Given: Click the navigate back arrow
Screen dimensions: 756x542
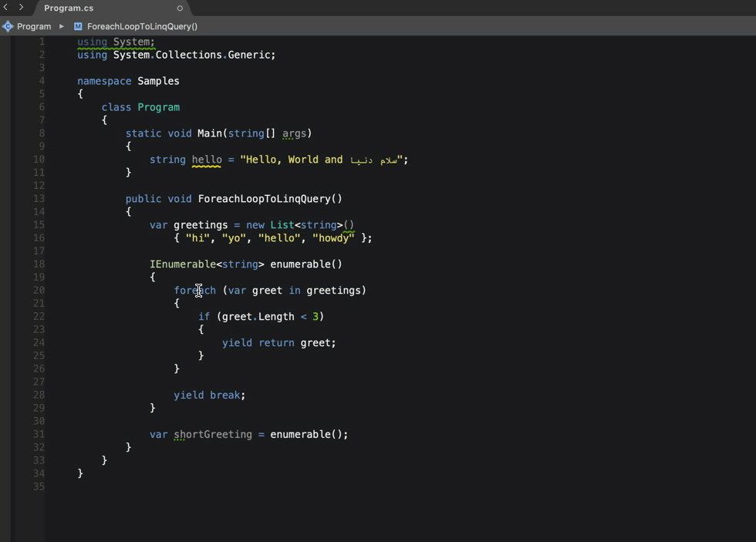Looking at the screenshot, I should tap(5, 8).
